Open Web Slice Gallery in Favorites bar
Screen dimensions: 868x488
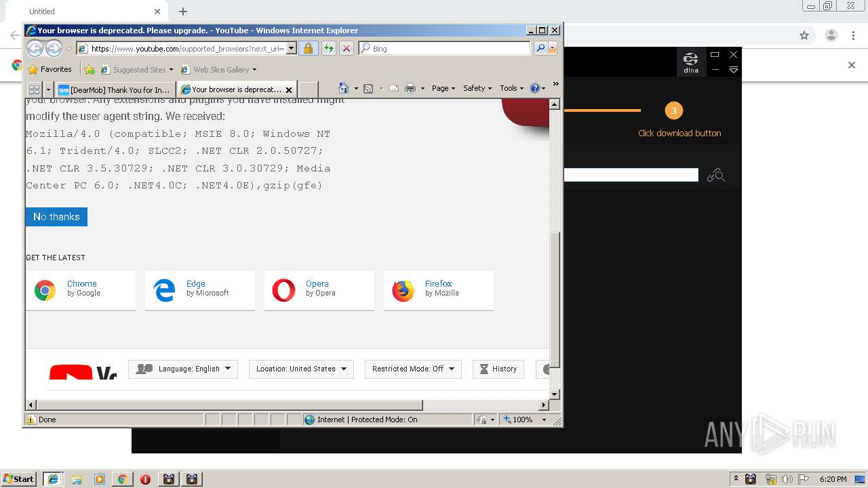click(218, 69)
